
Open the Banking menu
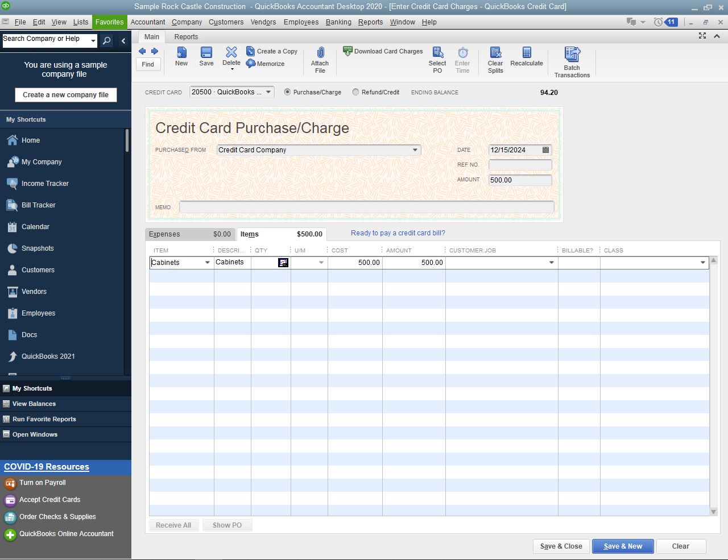tap(338, 22)
